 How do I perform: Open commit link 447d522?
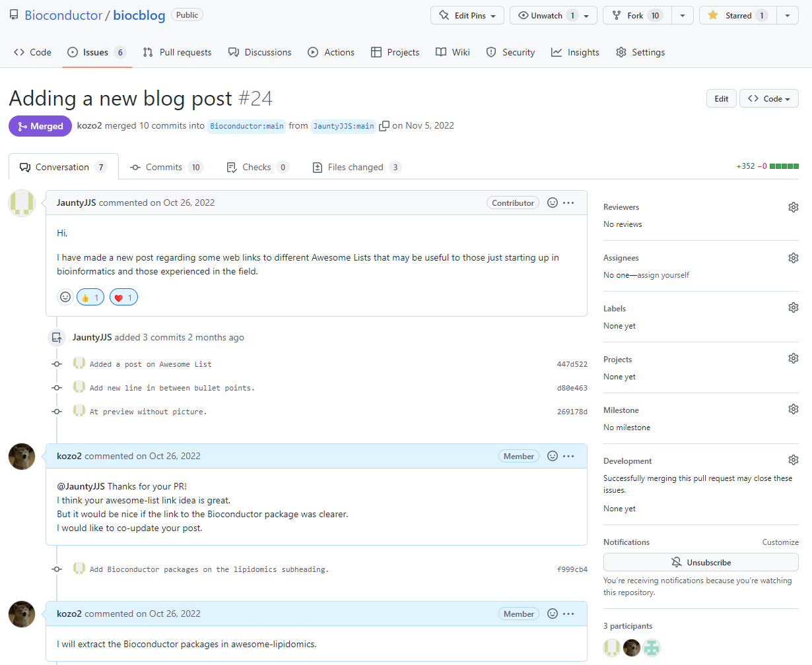coord(572,364)
